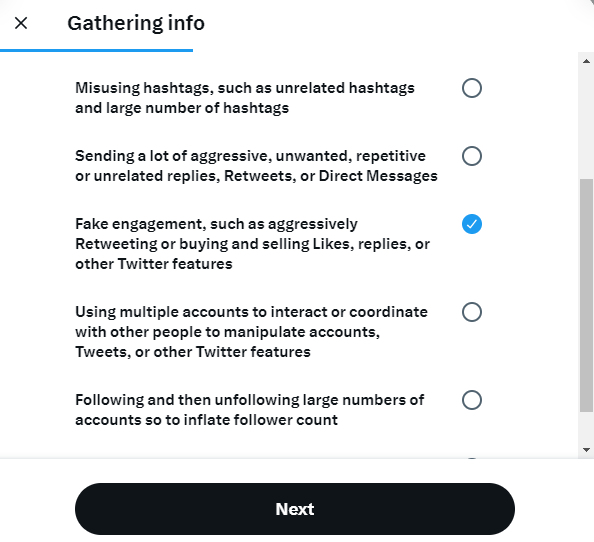Click the Misusing hashtags description text
Viewport: 594px width, 542px height.
(245, 98)
